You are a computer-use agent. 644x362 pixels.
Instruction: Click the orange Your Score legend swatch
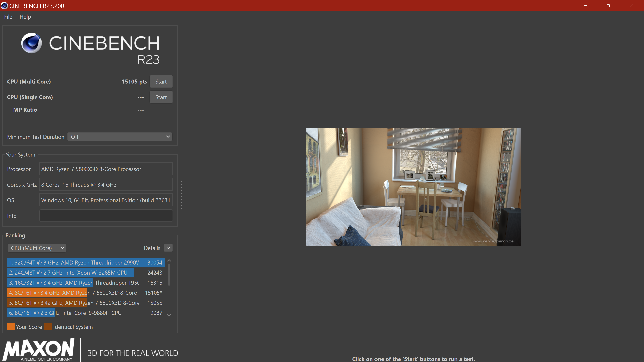(x=11, y=327)
